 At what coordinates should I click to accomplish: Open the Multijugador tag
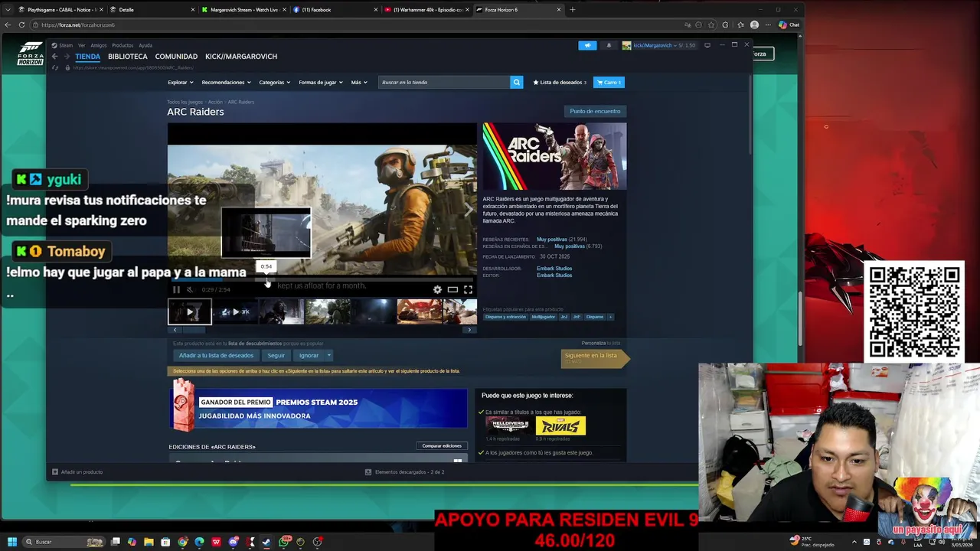(x=543, y=317)
